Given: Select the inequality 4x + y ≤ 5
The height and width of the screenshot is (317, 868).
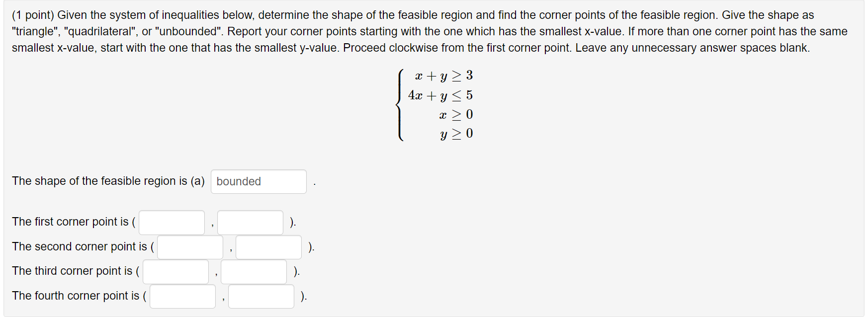Looking at the screenshot, I should pos(440,95).
